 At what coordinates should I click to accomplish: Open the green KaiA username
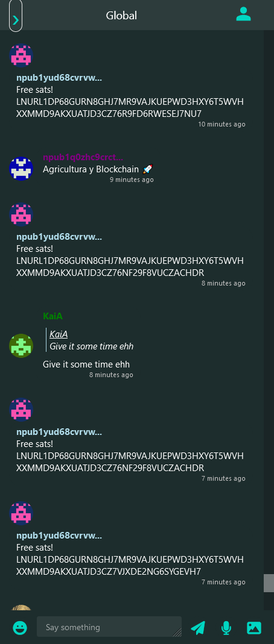coord(53,316)
